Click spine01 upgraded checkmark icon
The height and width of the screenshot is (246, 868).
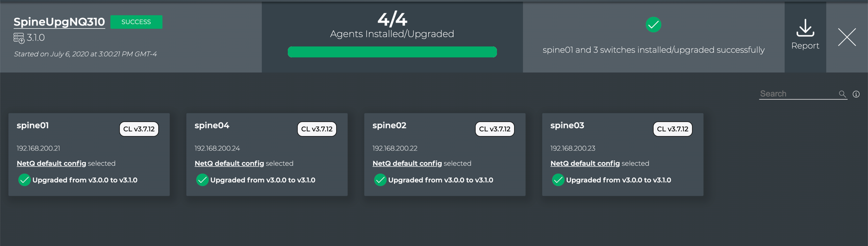coord(24,180)
